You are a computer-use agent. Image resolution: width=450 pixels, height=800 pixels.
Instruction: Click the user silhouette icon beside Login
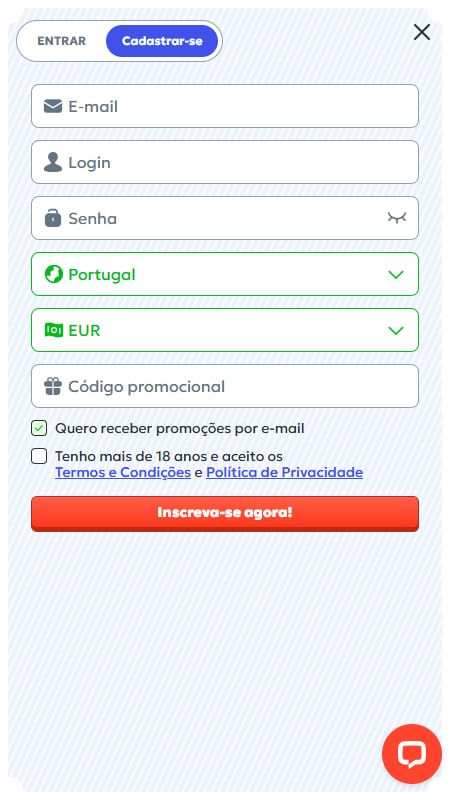click(53, 162)
